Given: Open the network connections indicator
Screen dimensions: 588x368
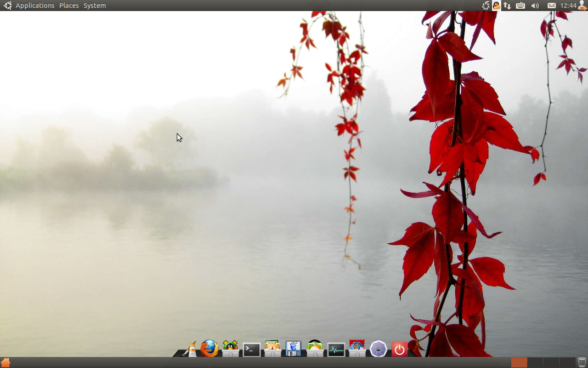Looking at the screenshot, I should click(507, 6).
